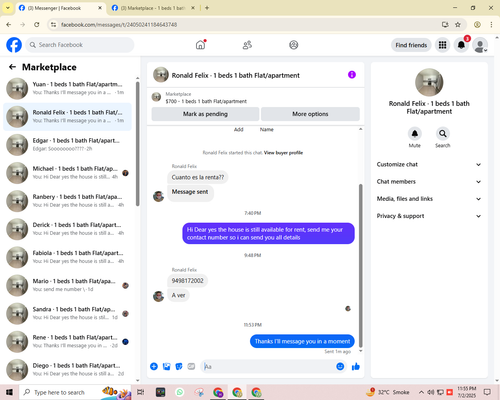The image size is (500, 400).
Task: Click the message '9498172002'
Action: click(187, 281)
